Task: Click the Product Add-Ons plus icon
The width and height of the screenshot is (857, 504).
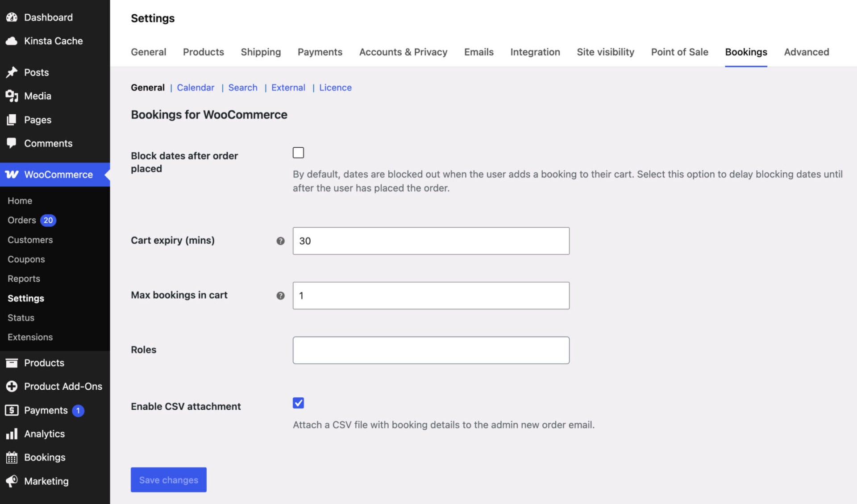Action: coord(12,387)
